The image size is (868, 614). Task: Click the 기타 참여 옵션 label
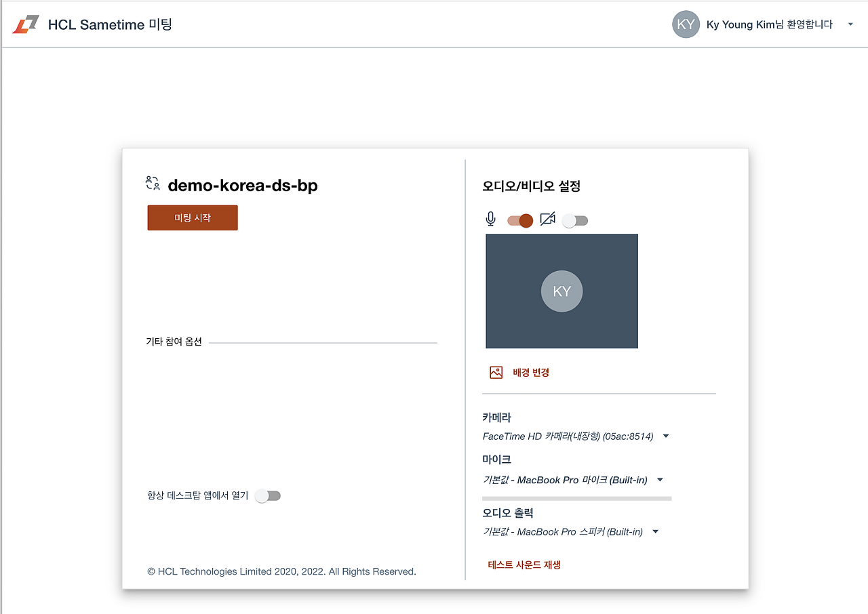pos(174,342)
